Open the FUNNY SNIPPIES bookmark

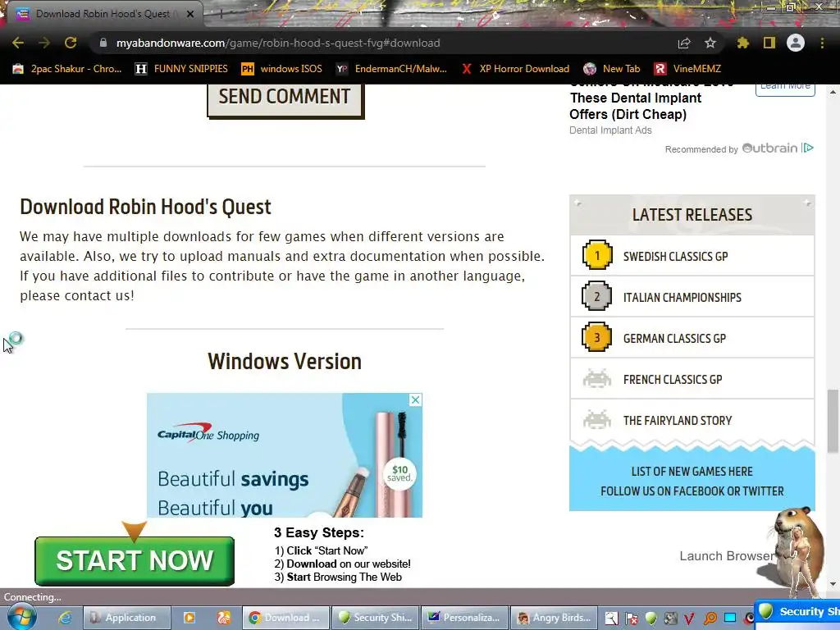(181, 69)
